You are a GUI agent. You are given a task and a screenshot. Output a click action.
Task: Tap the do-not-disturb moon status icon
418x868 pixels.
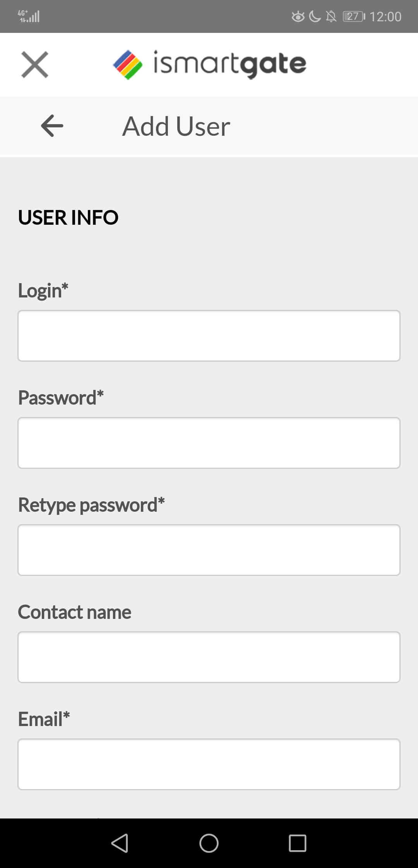315,17
